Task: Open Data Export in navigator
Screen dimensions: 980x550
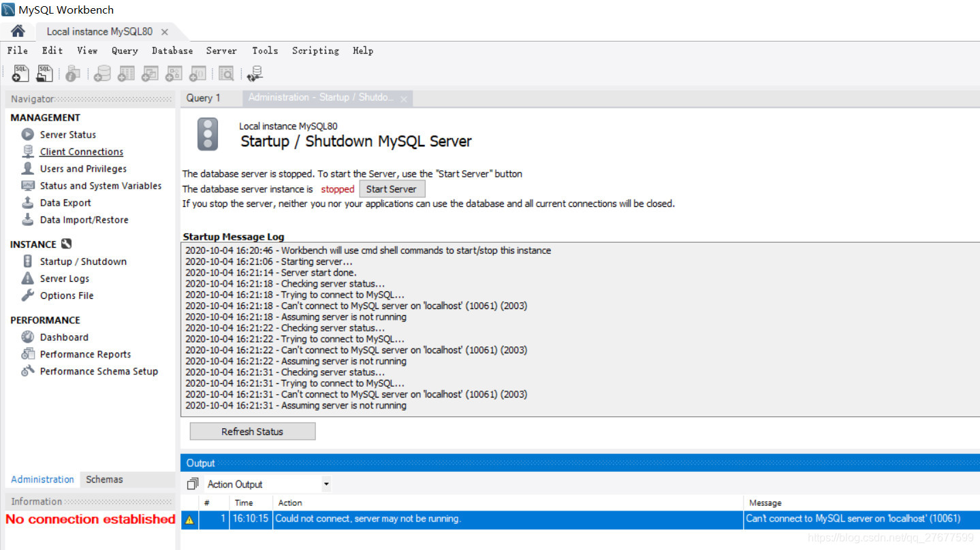Action: 65,203
